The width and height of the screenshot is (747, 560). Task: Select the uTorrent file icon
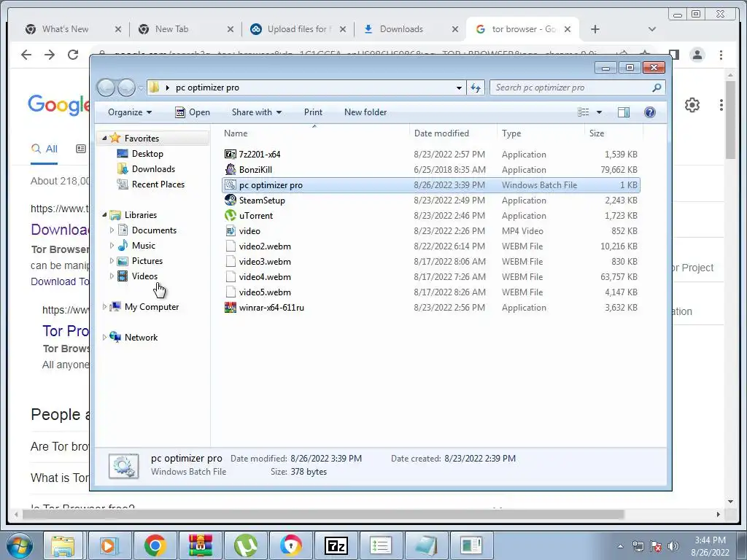point(230,215)
